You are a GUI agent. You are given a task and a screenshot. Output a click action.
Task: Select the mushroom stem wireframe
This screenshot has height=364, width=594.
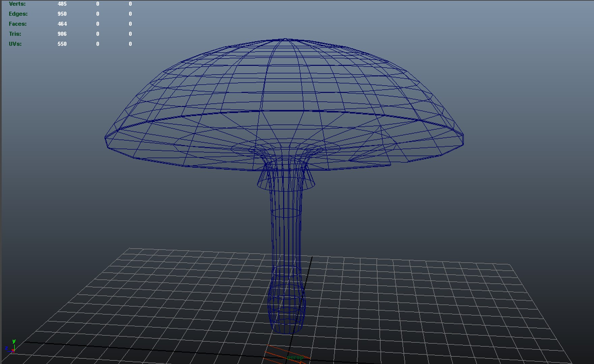(286, 236)
